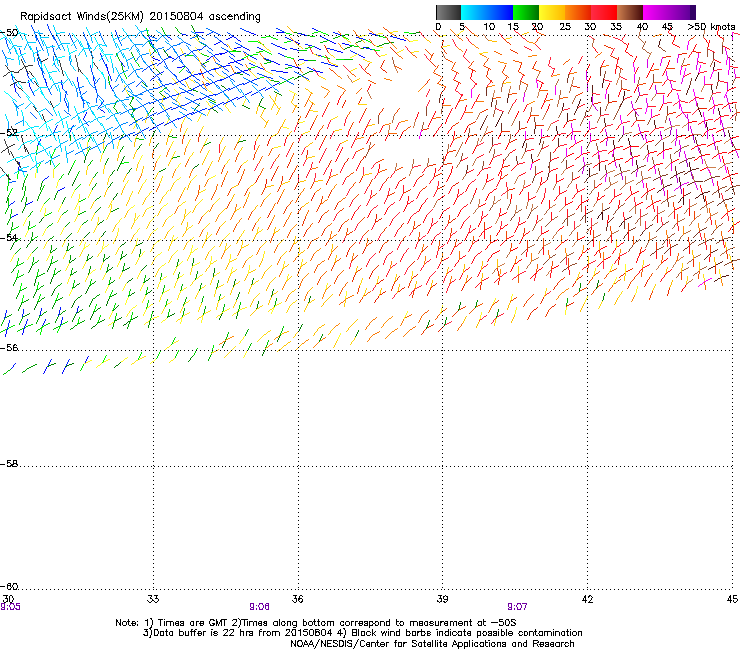Click the longitude label '45'

732,599
